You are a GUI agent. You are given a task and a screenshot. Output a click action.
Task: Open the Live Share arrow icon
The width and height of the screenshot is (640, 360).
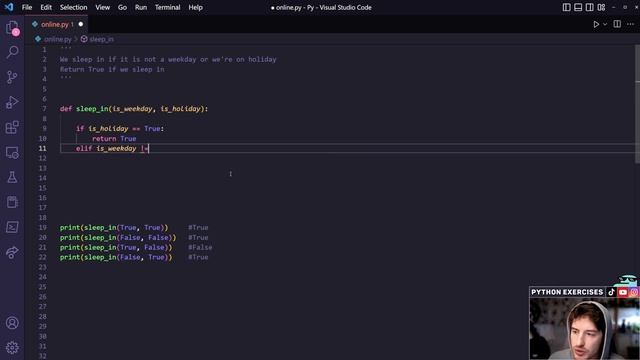click(12, 252)
